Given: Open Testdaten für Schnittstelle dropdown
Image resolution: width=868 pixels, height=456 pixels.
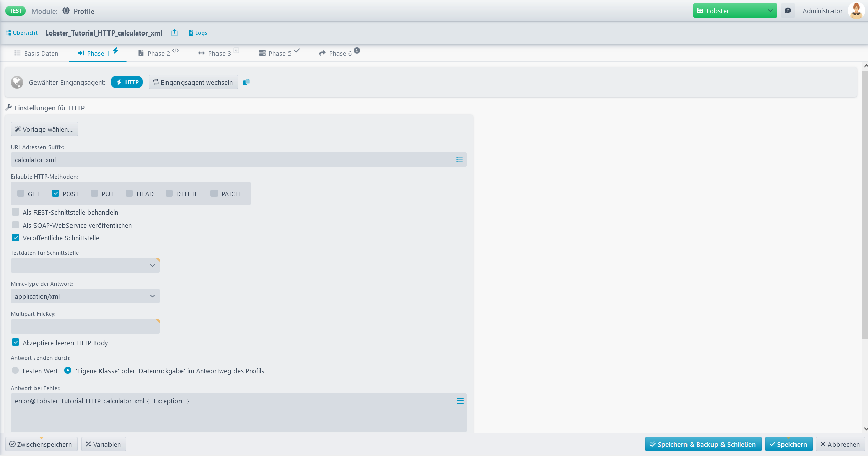Looking at the screenshot, I should (x=85, y=265).
